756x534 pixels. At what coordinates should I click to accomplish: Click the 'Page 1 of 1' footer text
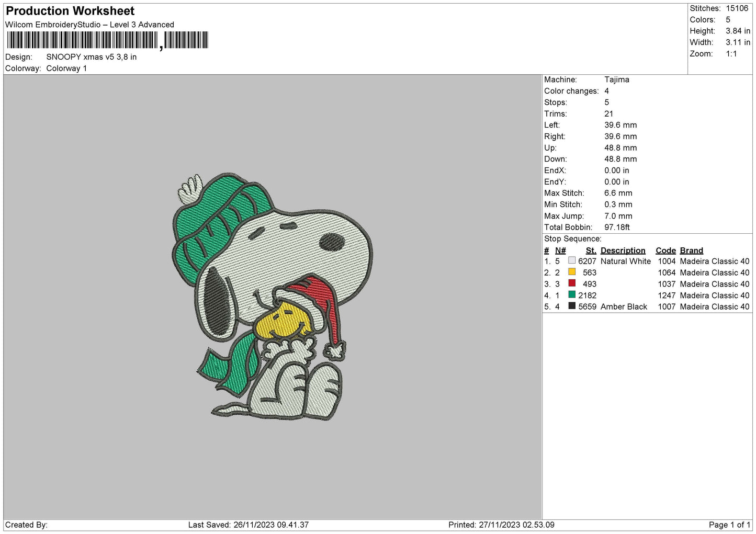729,525
